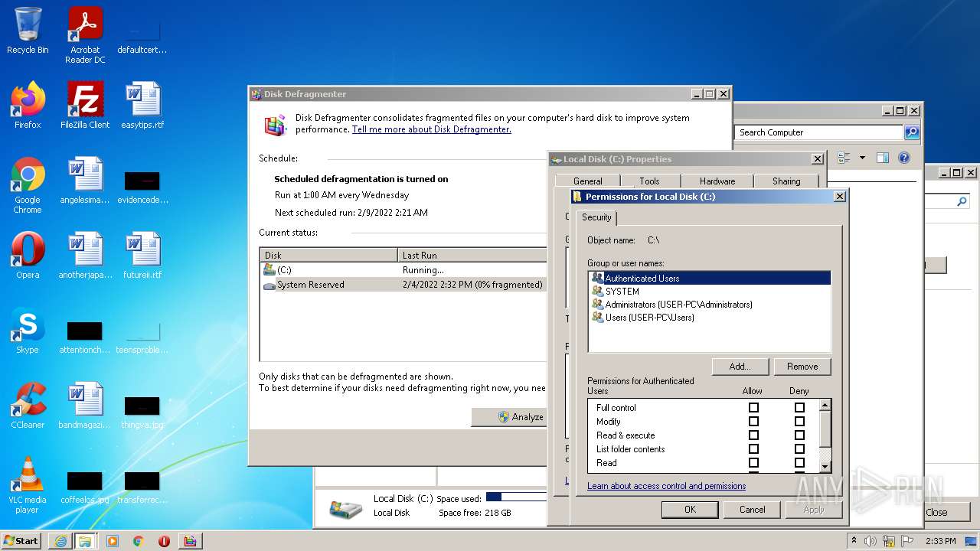Check Deny for Modify

click(x=799, y=422)
